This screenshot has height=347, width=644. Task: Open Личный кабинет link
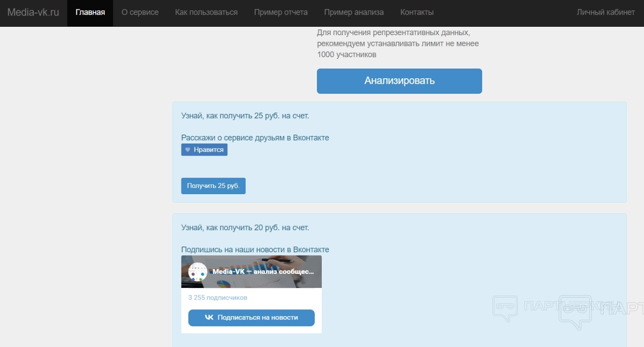tap(606, 13)
